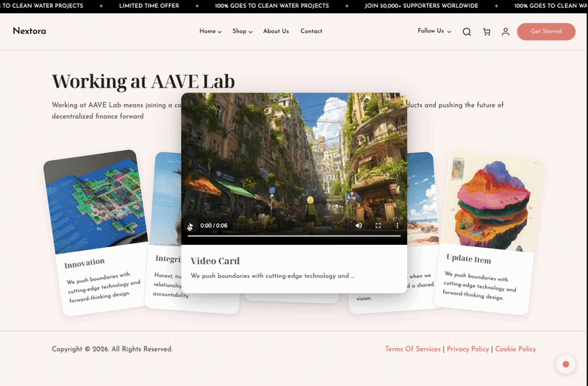Go to the About Us page

(x=276, y=31)
